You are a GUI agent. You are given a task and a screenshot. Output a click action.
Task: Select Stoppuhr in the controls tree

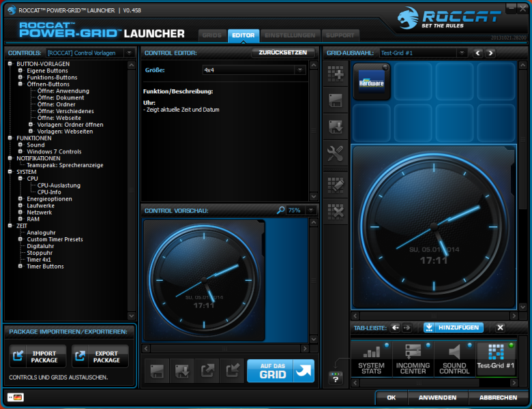(40, 253)
